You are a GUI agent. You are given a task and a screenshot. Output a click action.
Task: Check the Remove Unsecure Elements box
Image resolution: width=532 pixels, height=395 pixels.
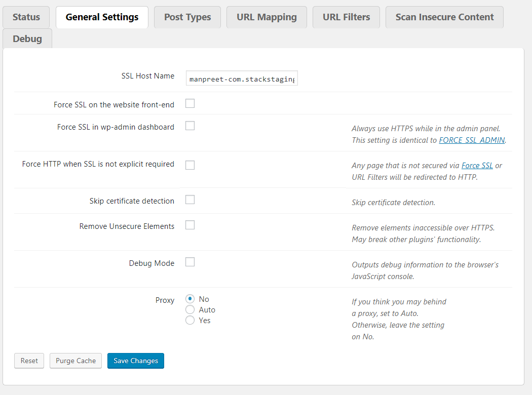[x=190, y=225]
